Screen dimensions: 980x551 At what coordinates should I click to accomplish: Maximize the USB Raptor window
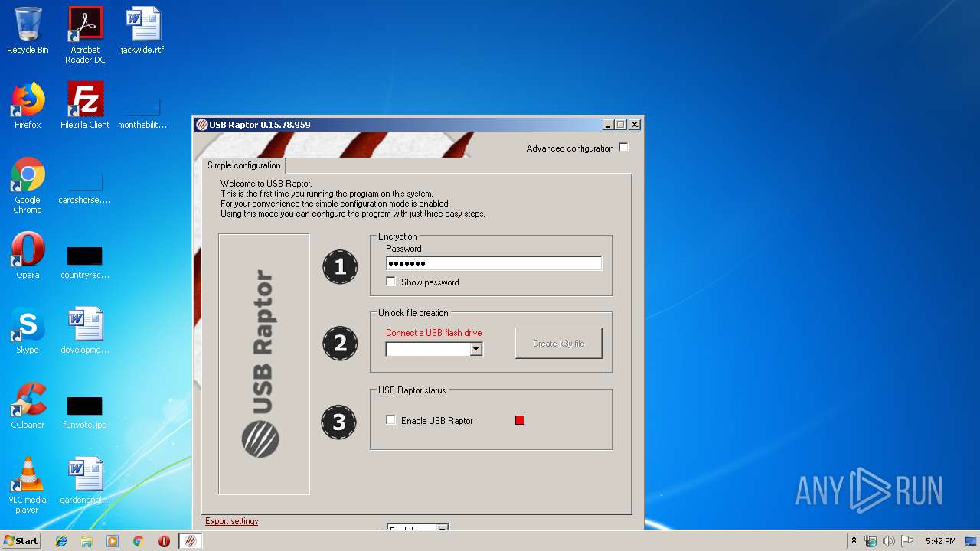(621, 125)
